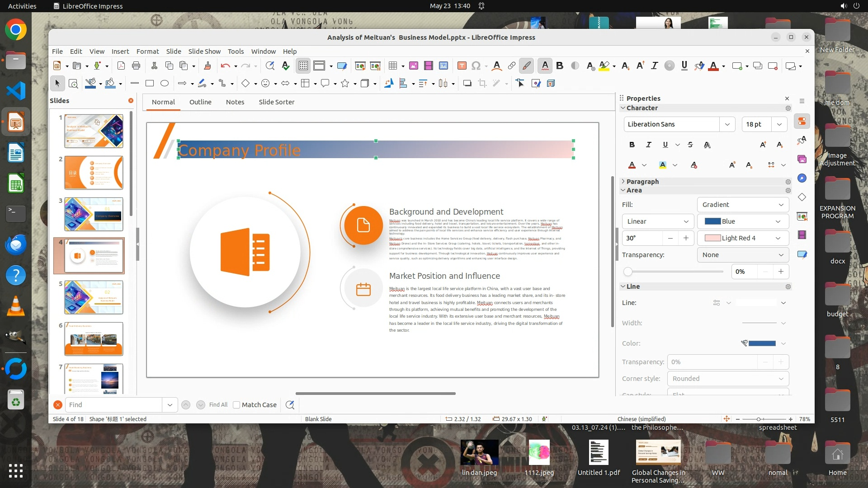Switch to the Slide Sorter tab
Screen dimensions: 868x488
276,102
